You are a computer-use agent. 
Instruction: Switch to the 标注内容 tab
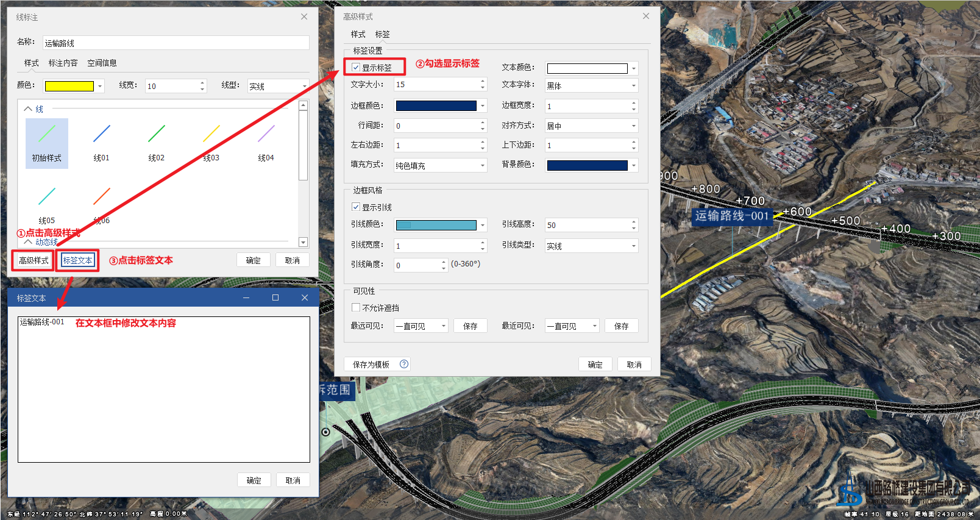pos(63,63)
